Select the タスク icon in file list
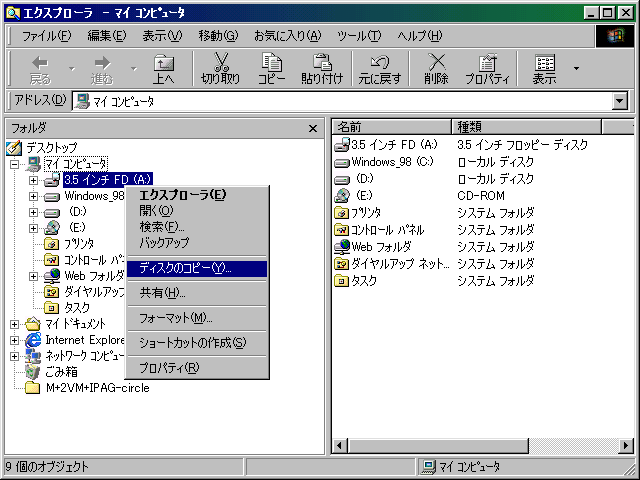This screenshot has width=640, height=480. pyautogui.click(x=342, y=281)
